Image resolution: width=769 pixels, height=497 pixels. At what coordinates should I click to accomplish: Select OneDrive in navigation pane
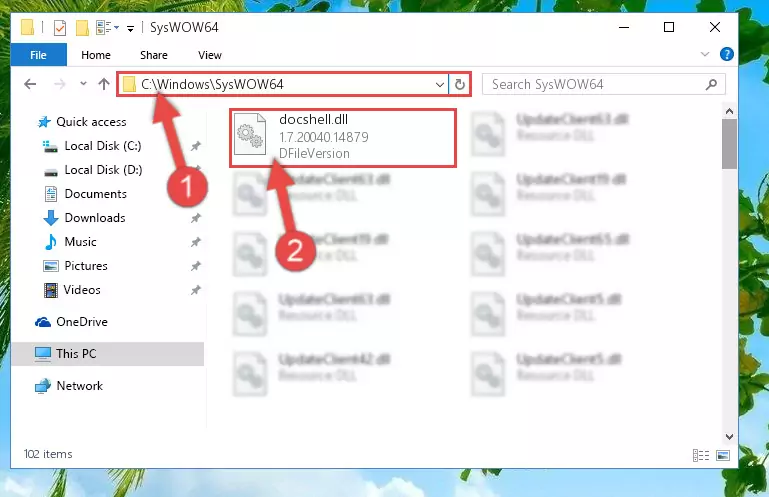point(71,322)
